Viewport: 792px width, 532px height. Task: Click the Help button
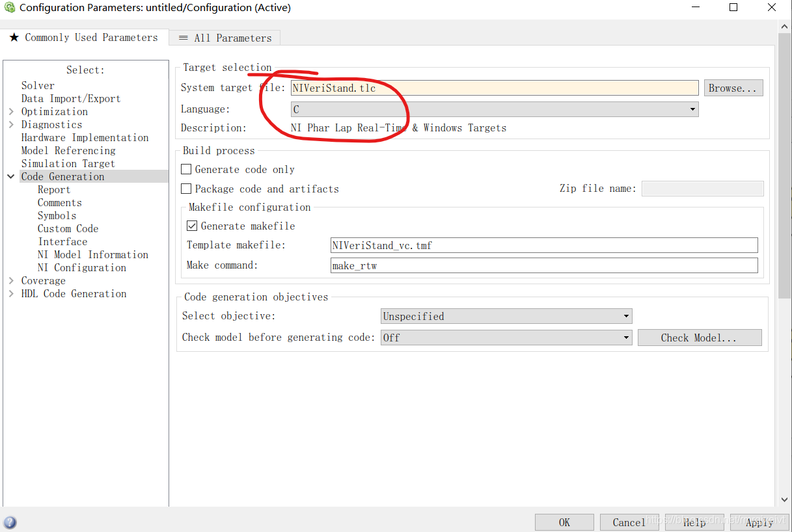(x=694, y=522)
